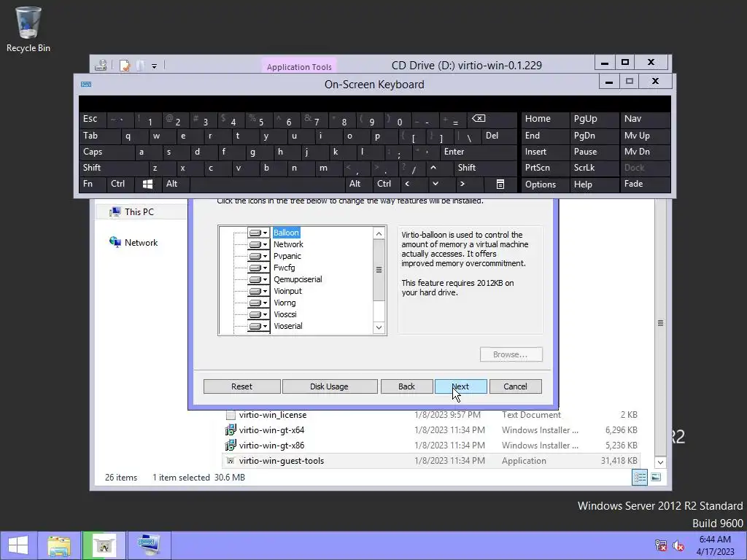Open the Network feature install dropdown
Viewport: 747px width, 560px height.
point(258,244)
